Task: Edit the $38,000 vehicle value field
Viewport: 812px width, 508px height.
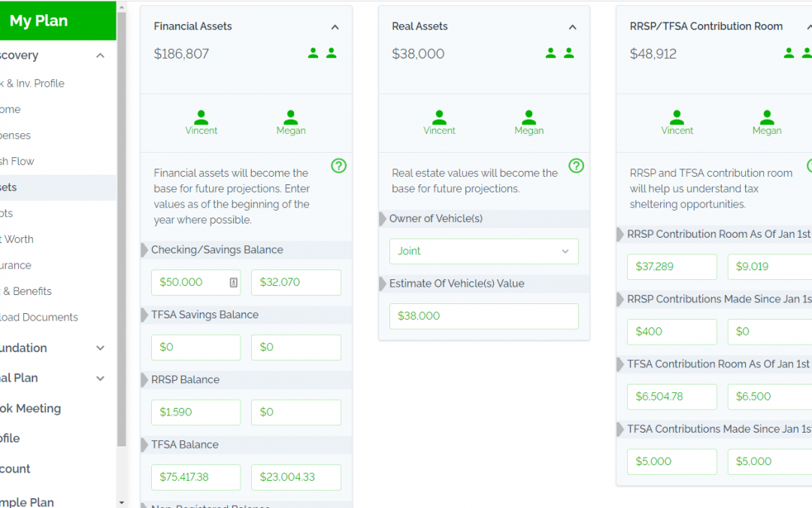Action: pyautogui.click(x=483, y=316)
